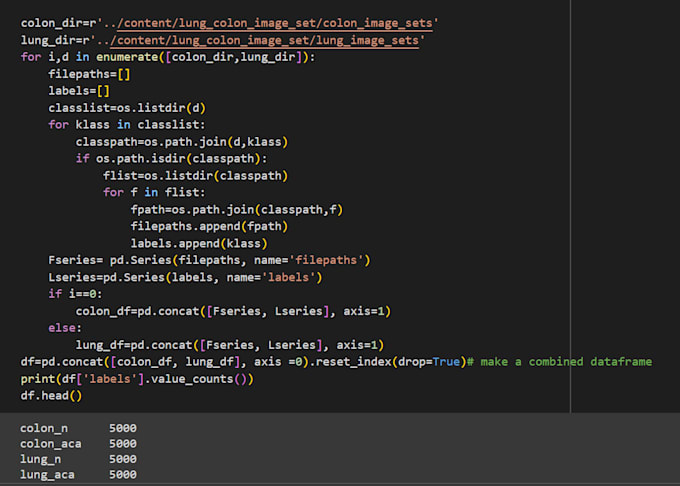Click the colon_dir path link
This screenshot has width=680, height=486.
point(275,23)
